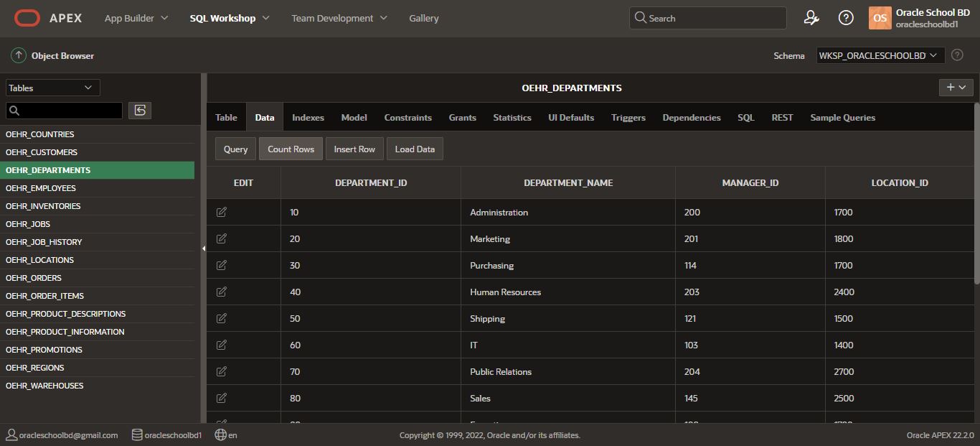
Task: Switch to the REST tab
Action: pos(782,117)
